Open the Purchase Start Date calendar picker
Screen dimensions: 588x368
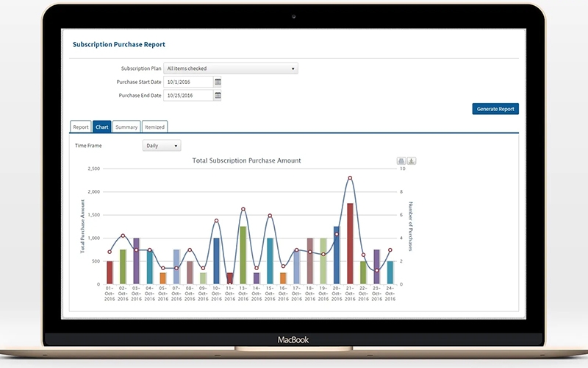(x=218, y=82)
